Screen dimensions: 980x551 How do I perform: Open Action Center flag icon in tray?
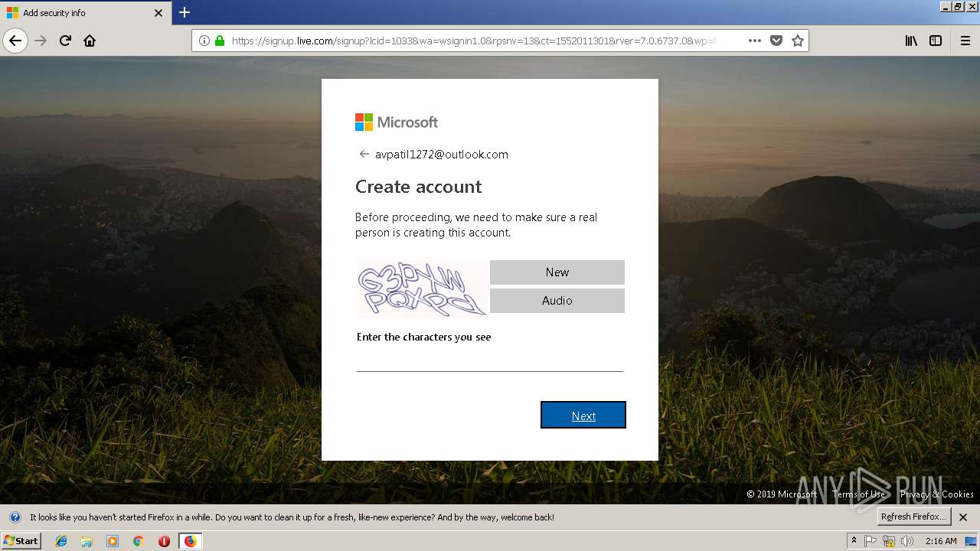pos(871,541)
